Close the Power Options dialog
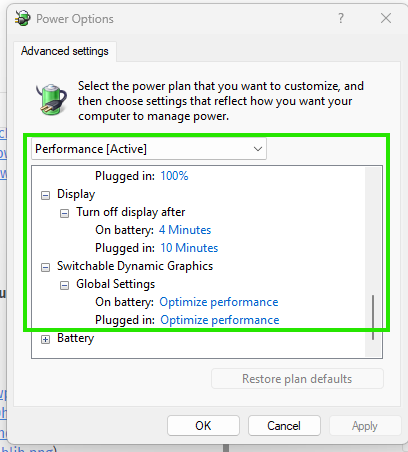 386,18
